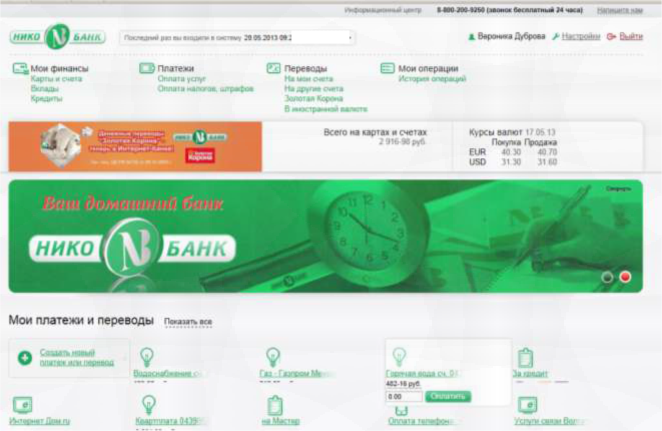Open the last login info dropdown arrow
Image resolution: width=662 pixels, height=431 pixels.
click(x=350, y=38)
